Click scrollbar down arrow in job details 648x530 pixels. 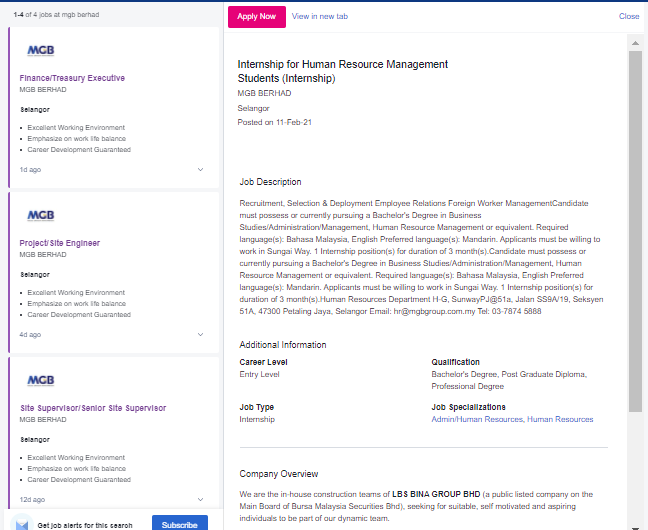pos(635,528)
